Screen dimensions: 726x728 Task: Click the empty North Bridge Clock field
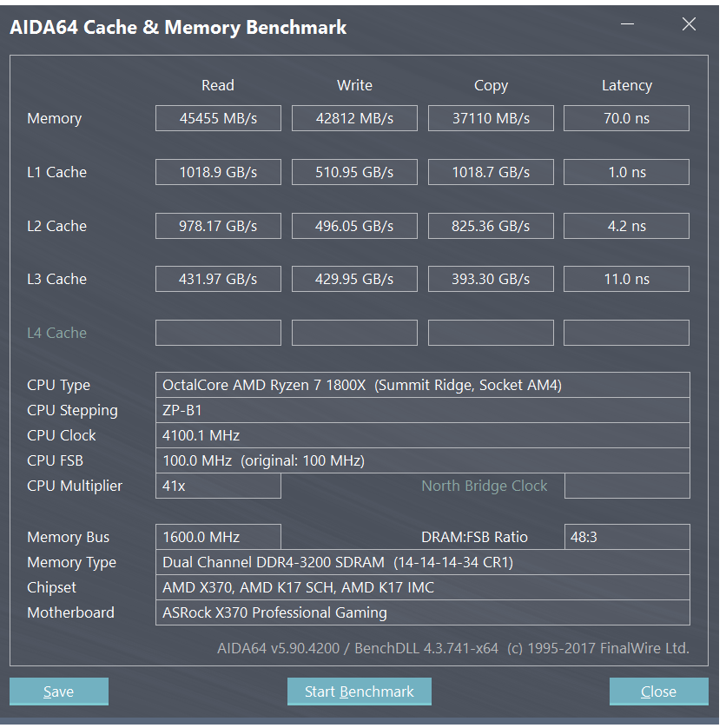point(627,486)
